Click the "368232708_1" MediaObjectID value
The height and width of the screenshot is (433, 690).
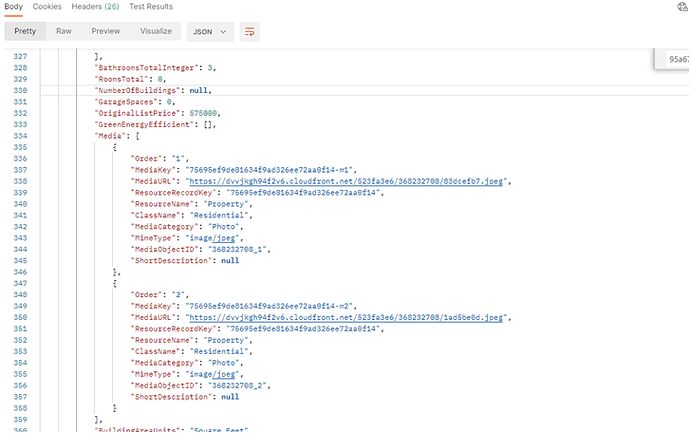[x=237, y=250]
